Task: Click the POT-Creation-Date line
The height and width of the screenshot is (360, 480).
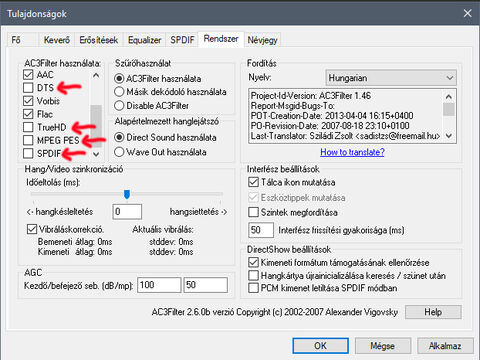Action: 332,116
